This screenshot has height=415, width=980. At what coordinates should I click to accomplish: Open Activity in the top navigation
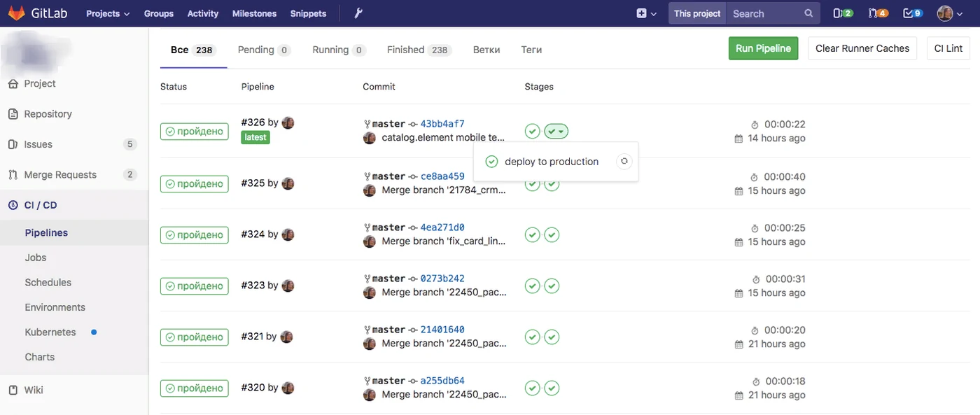(x=203, y=13)
